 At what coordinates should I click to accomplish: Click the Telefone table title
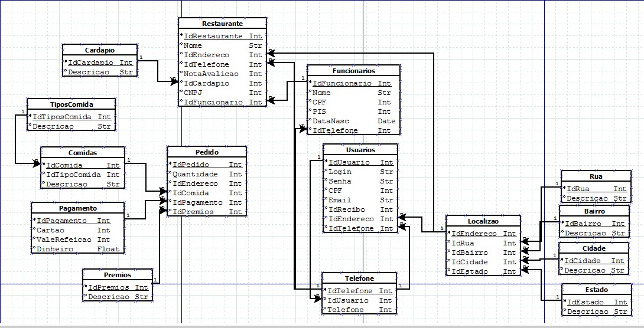coord(359,278)
